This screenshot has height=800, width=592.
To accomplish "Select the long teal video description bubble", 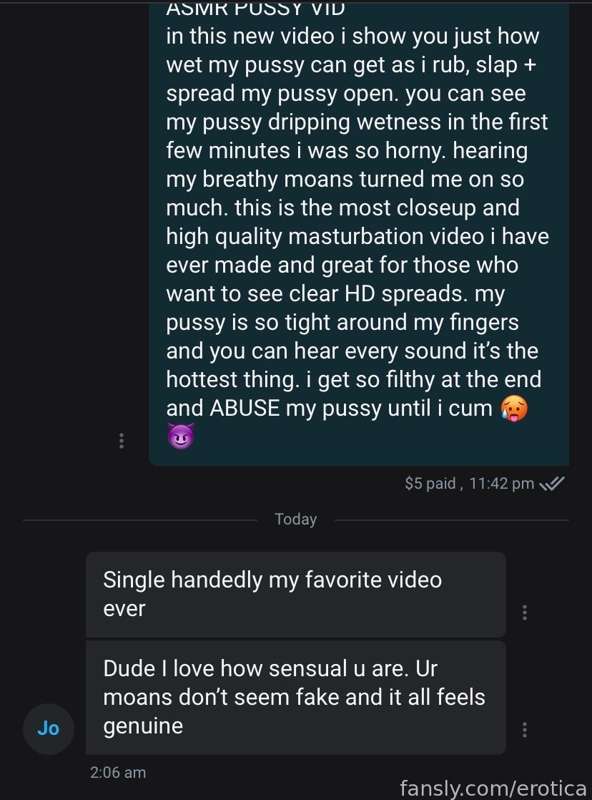I will (x=359, y=233).
